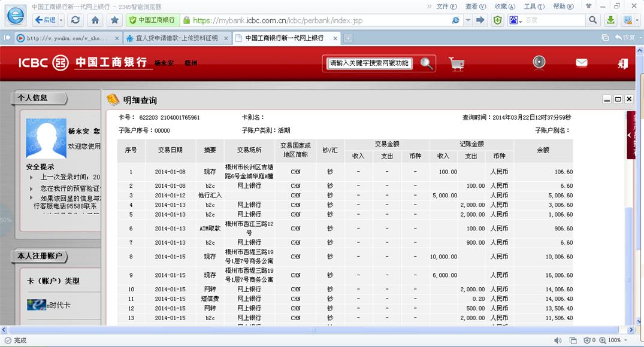
Task: Open the zoom 100% dropdown
Action: point(618,340)
